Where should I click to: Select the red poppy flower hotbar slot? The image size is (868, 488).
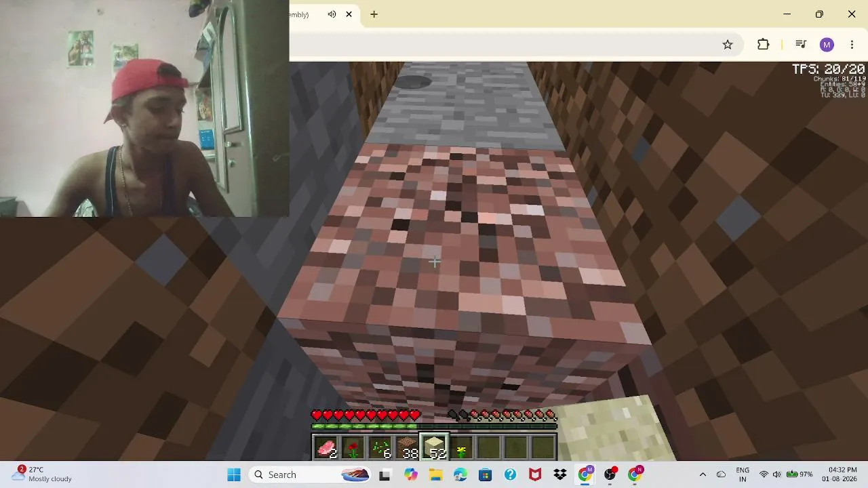[353, 448]
